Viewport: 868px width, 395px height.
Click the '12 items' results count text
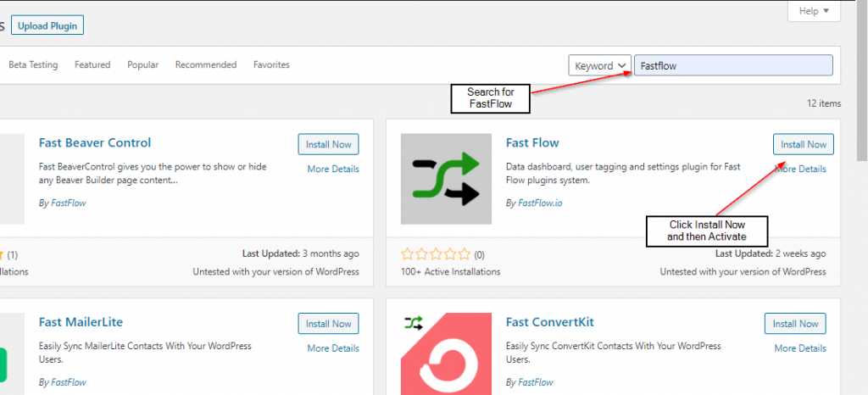[824, 103]
